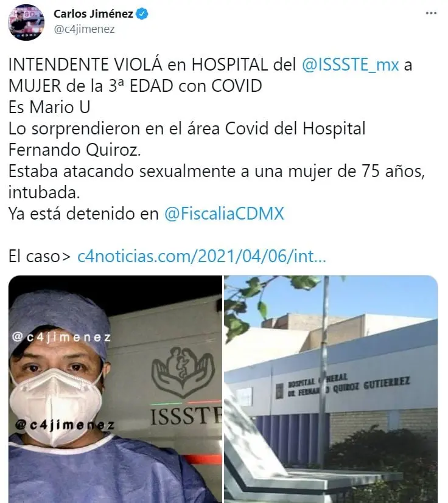Click the Hospital General Quiroz Gutierrez sign
448x503 pixels.
coord(348,386)
